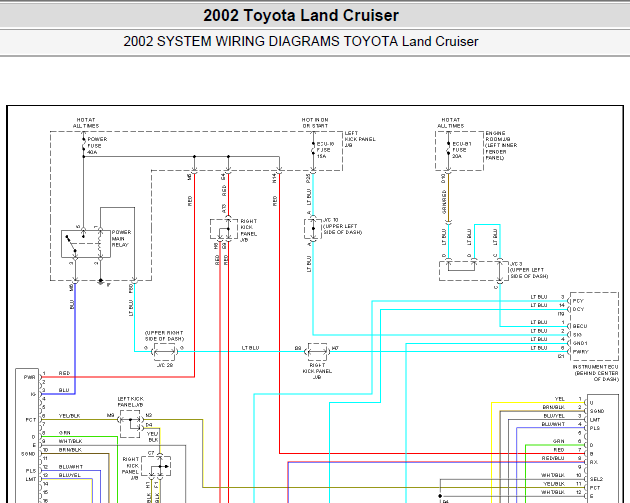Select the "BLU" wire label at pin 3
This screenshot has width=630, height=503.
coord(64,390)
